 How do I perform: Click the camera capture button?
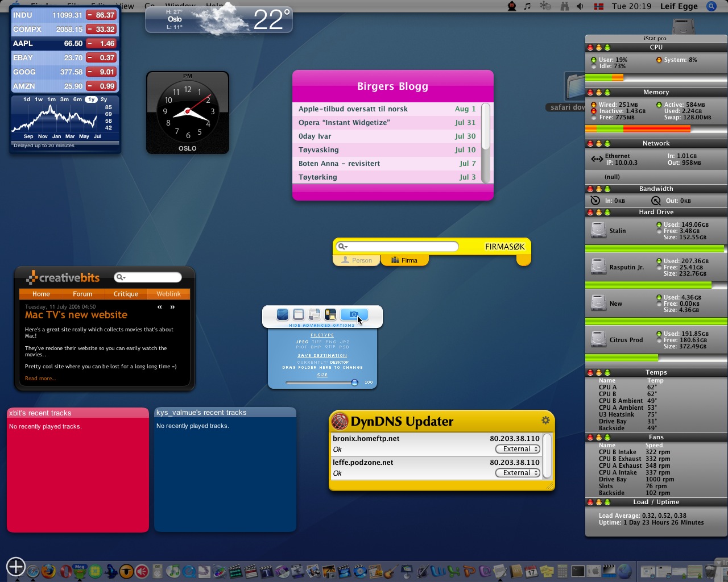point(354,315)
